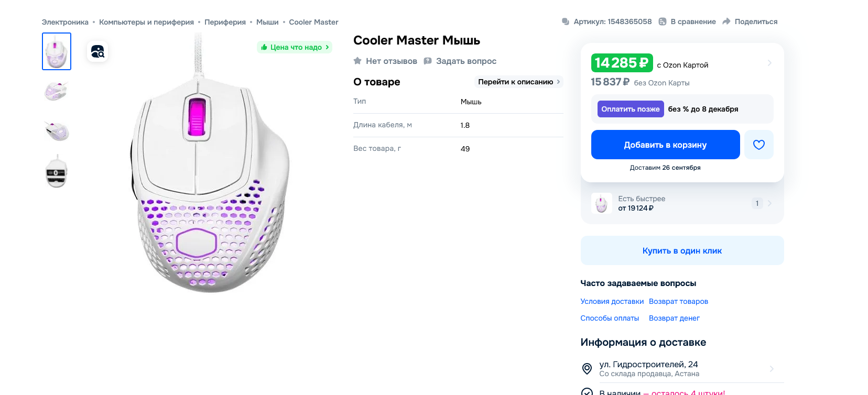Select the second product thumbnail

pyautogui.click(x=57, y=91)
